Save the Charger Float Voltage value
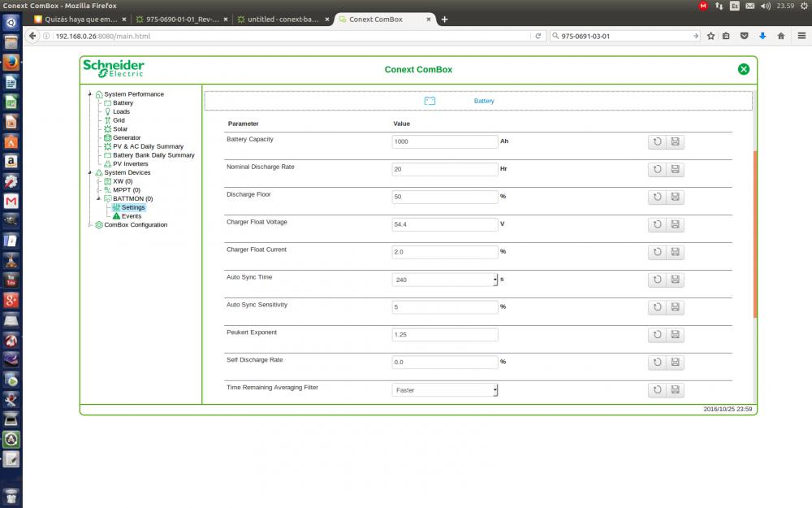The image size is (812, 508). [676, 224]
